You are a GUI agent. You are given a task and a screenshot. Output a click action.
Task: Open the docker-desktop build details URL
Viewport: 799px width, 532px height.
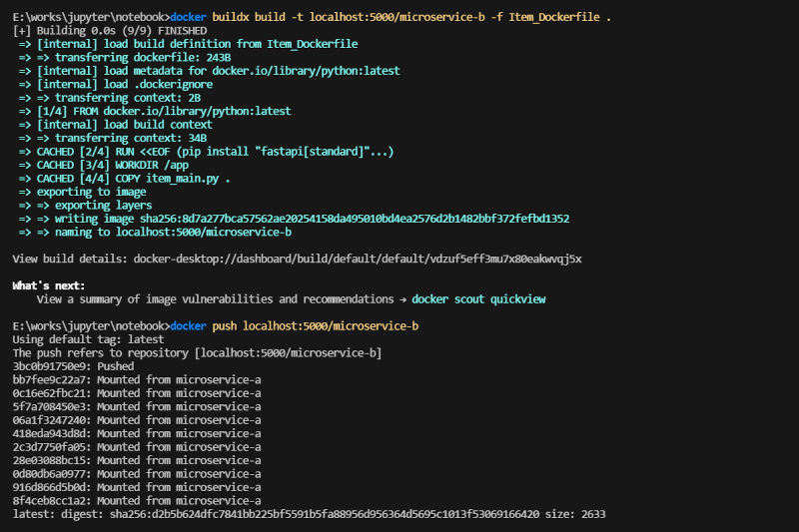coord(358,260)
